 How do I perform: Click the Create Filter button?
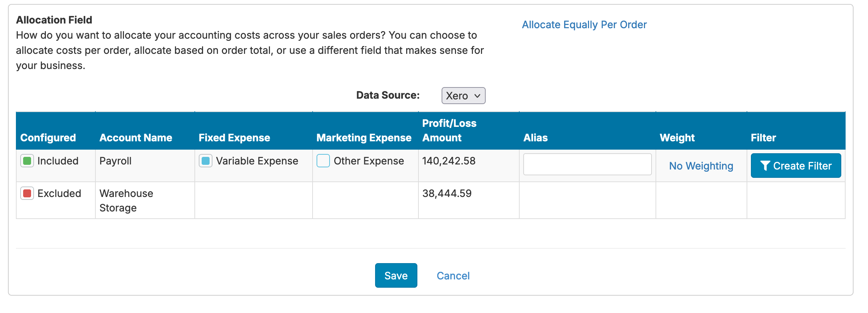point(796,166)
